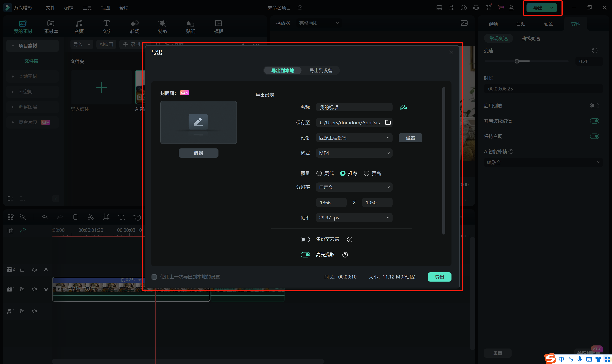Toggle the 备份至云端 switch on

point(305,240)
